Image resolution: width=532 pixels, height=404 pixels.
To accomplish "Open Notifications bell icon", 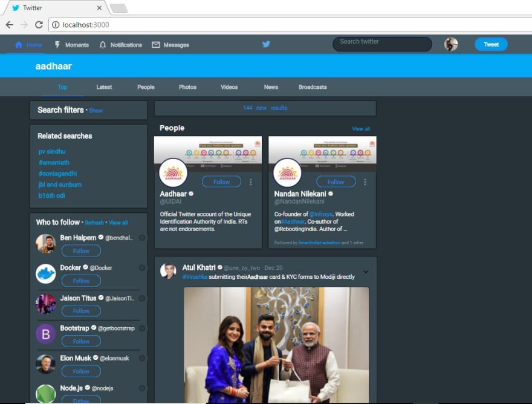I will coord(102,45).
